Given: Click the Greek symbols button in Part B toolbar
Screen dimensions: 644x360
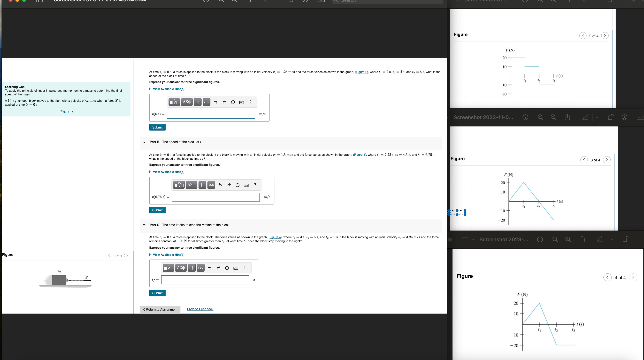Looking at the screenshot, I should [x=191, y=185].
